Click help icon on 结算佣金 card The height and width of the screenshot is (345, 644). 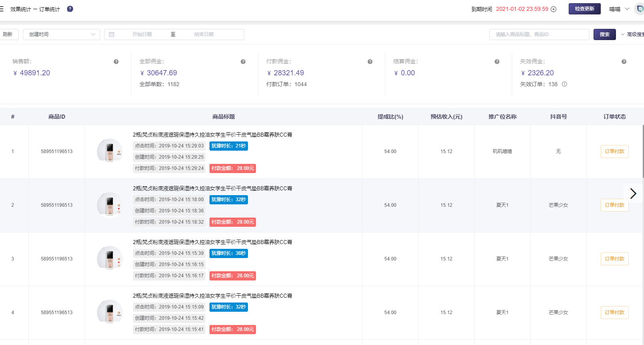(x=497, y=62)
